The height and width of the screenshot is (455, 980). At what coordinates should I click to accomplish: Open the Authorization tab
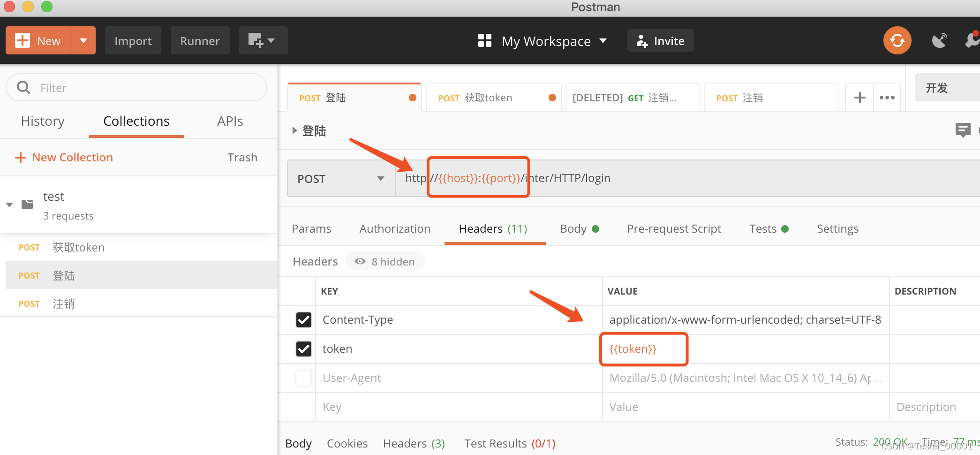pos(395,228)
